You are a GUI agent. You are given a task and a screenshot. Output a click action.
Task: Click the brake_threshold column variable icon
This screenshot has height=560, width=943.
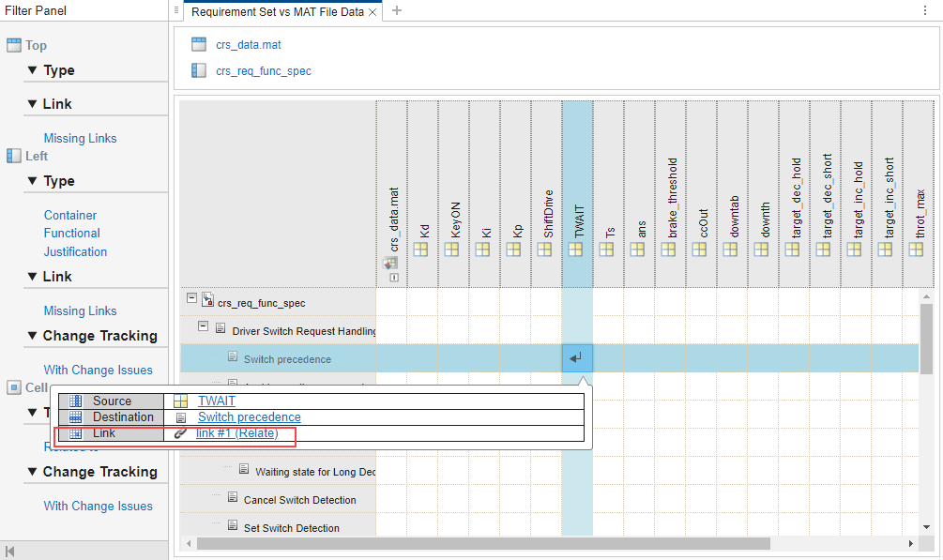[x=670, y=250]
